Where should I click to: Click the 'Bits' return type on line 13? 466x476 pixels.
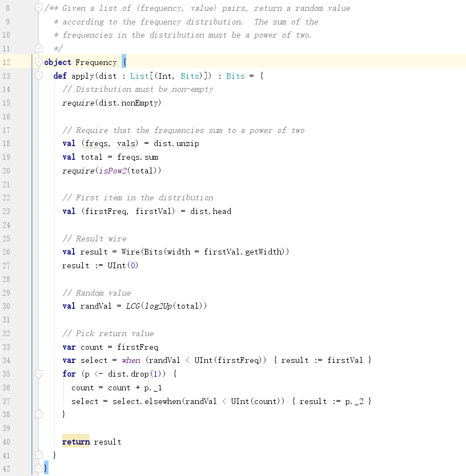[x=235, y=76]
